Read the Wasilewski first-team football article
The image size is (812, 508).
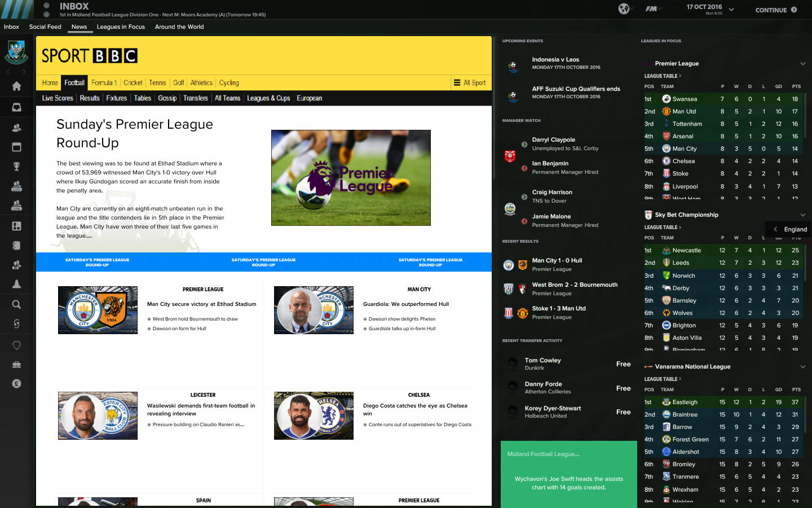(201, 410)
